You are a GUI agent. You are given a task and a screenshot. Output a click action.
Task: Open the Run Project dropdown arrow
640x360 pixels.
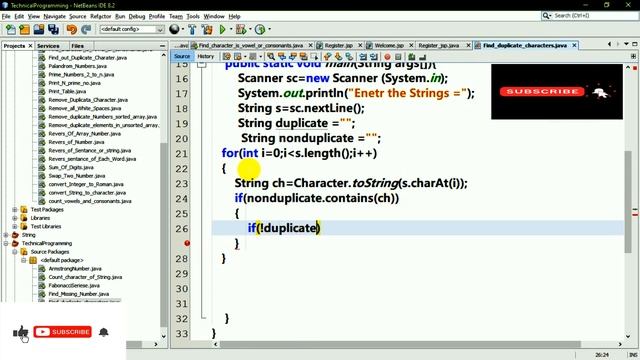click(x=231, y=29)
